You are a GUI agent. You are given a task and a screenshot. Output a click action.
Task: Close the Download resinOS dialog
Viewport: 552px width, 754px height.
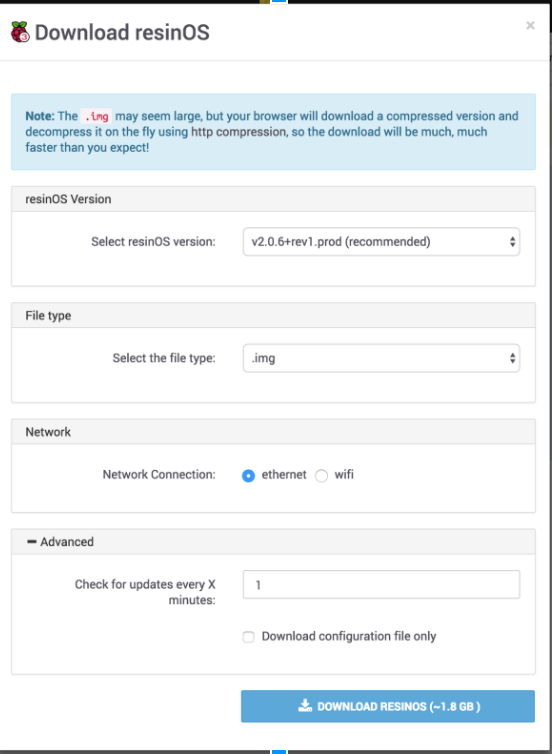[x=530, y=25]
